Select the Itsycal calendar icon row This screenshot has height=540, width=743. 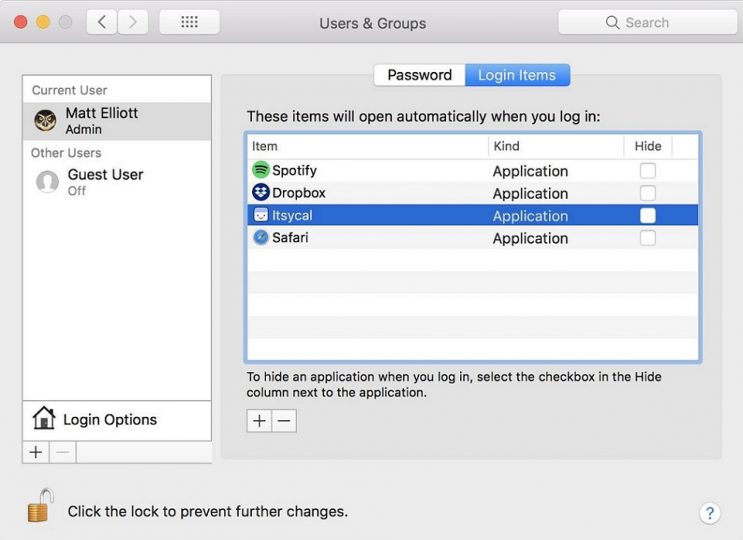click(x=261, y=216)
